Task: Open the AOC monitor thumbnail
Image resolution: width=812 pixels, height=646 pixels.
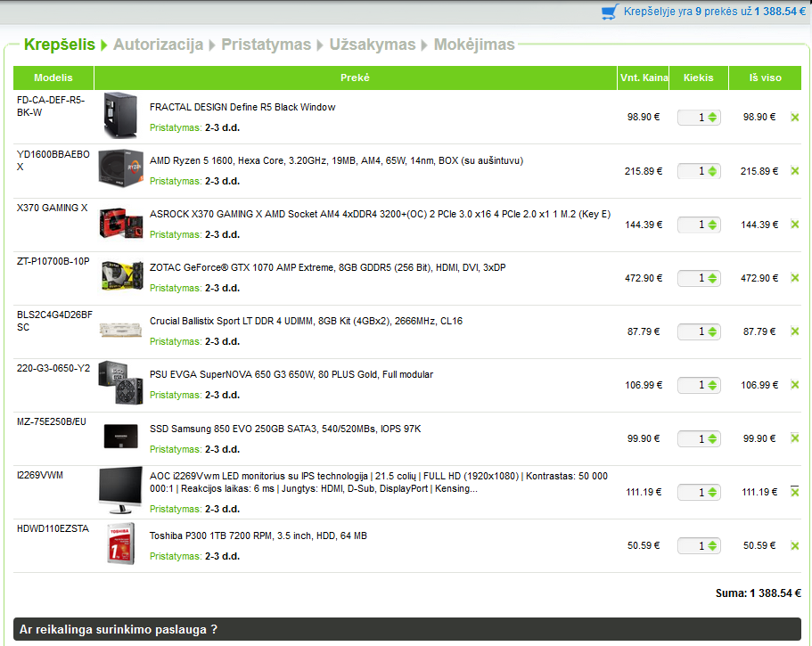Action: [x=120, y=490]
